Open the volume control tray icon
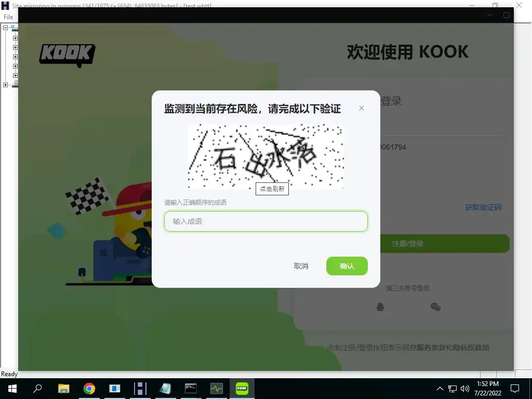Screen dimensions: 532x399 [x=465, y=389]
